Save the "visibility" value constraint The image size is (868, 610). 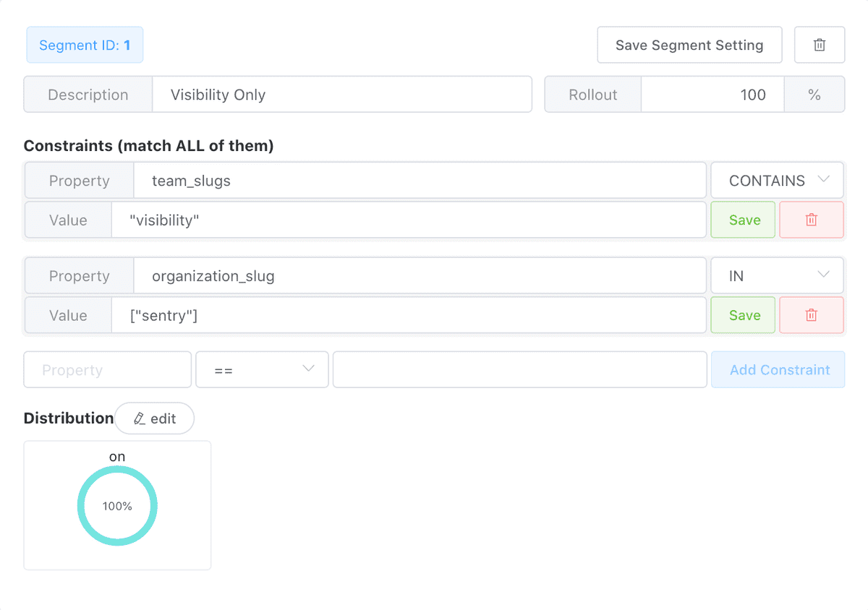click(743, 220)
